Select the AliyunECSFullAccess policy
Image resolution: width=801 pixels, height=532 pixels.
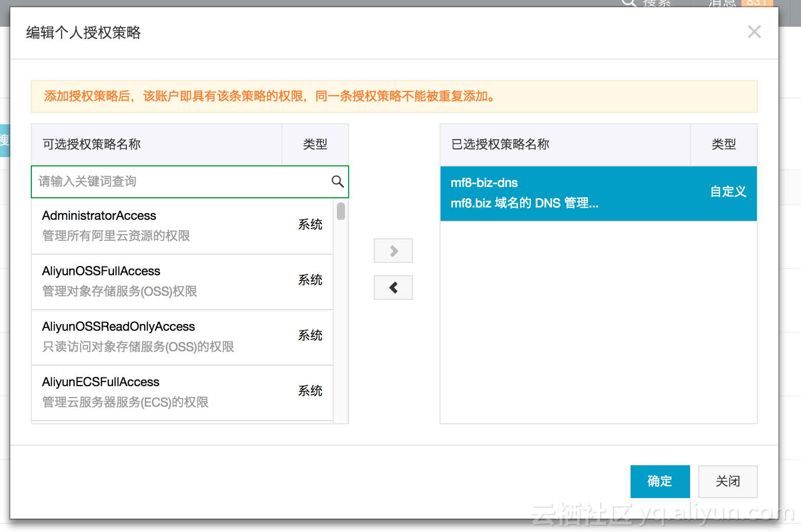pyautogui.click(x=182, y=392)
